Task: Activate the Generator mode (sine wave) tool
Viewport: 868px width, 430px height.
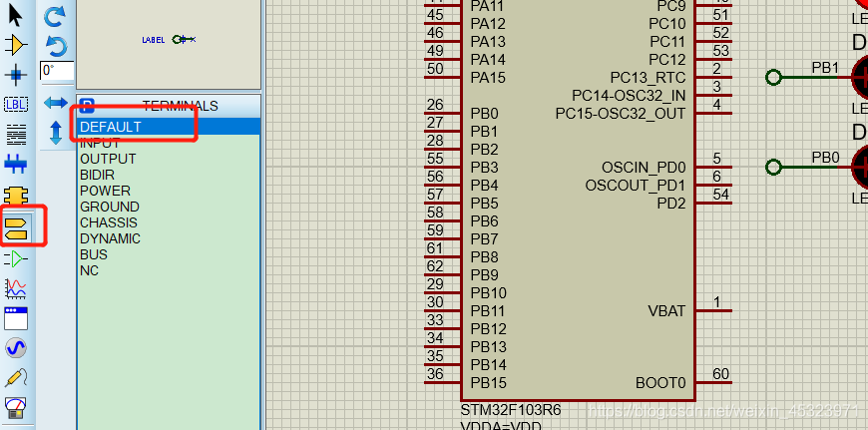Action: click(16, 348)
